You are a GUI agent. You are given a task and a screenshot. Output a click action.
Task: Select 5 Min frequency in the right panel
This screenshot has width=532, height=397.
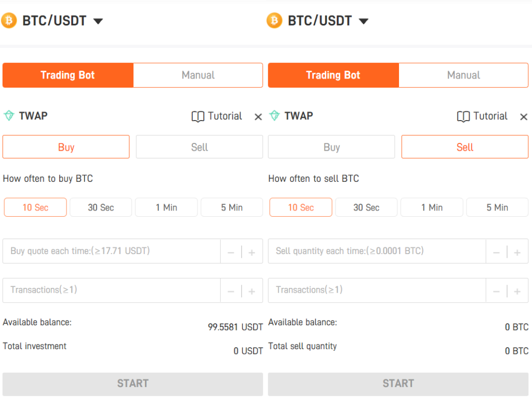coord(497,207)
